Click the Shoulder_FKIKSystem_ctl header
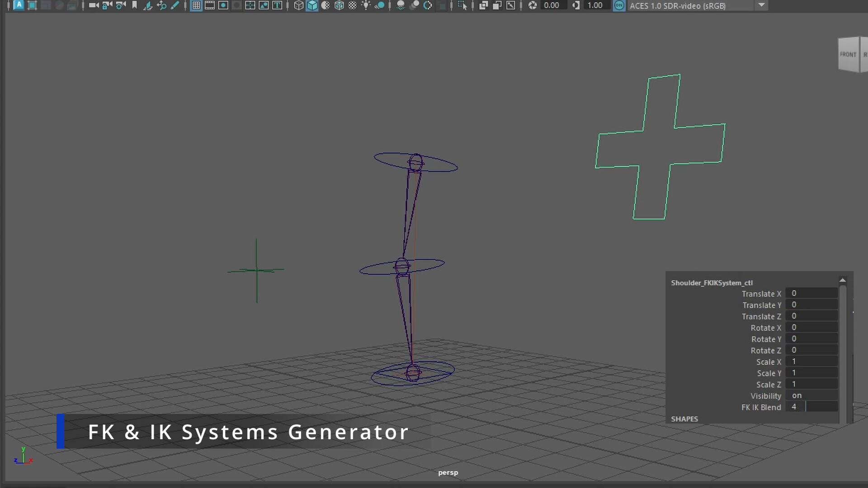Screen dimensions: 868x488 (712, 282)
